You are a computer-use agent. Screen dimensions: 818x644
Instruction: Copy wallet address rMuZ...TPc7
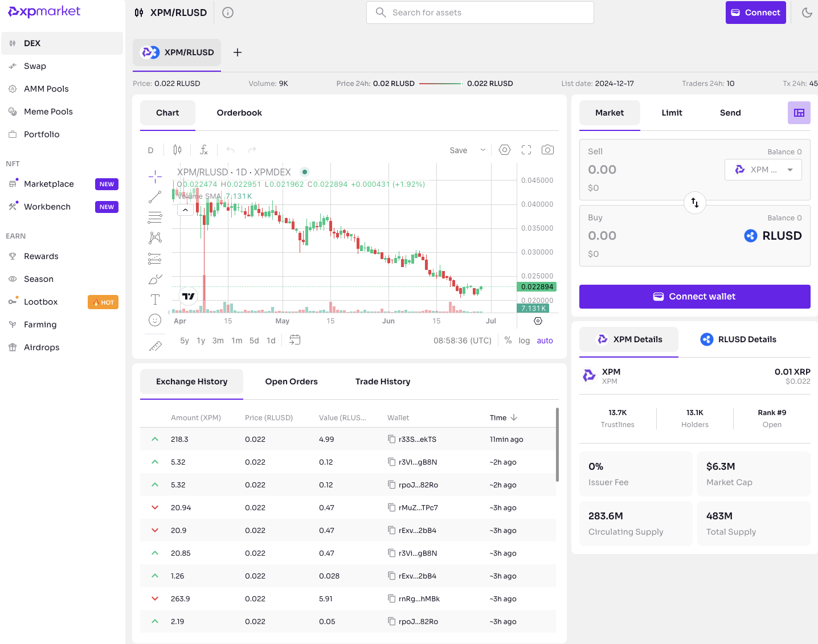(x=391, y=507)
